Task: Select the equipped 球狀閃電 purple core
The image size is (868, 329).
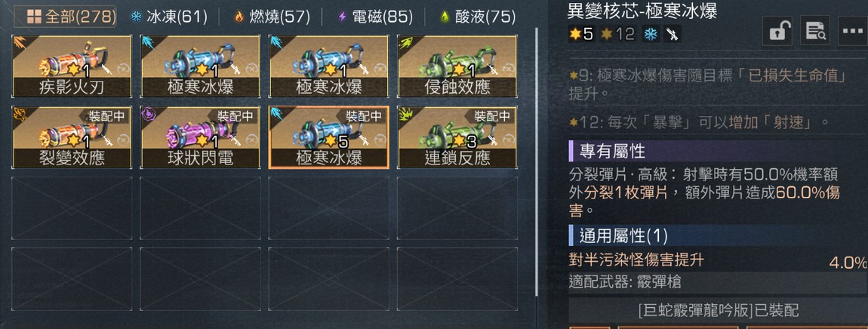Action: [200, 137]
